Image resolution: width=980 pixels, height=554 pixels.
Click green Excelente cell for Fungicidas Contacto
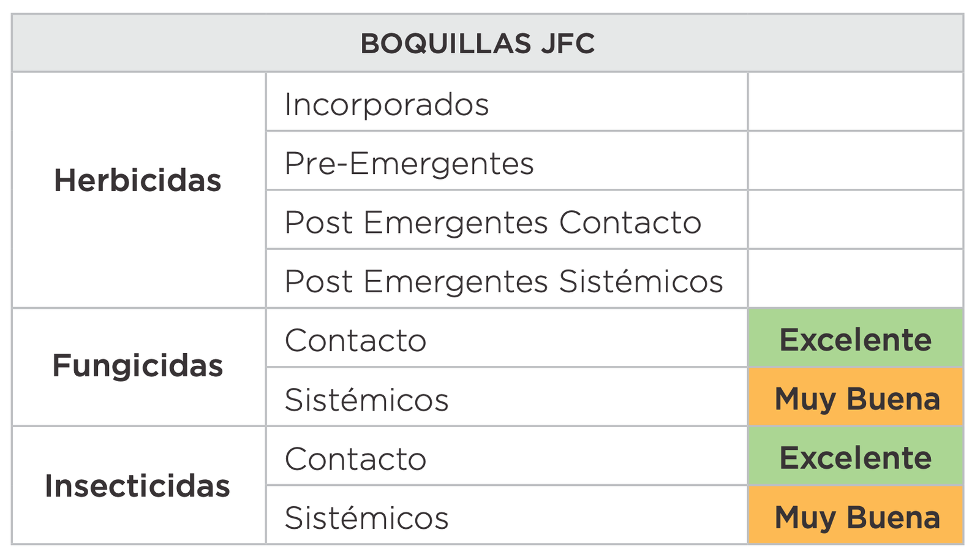855,340
